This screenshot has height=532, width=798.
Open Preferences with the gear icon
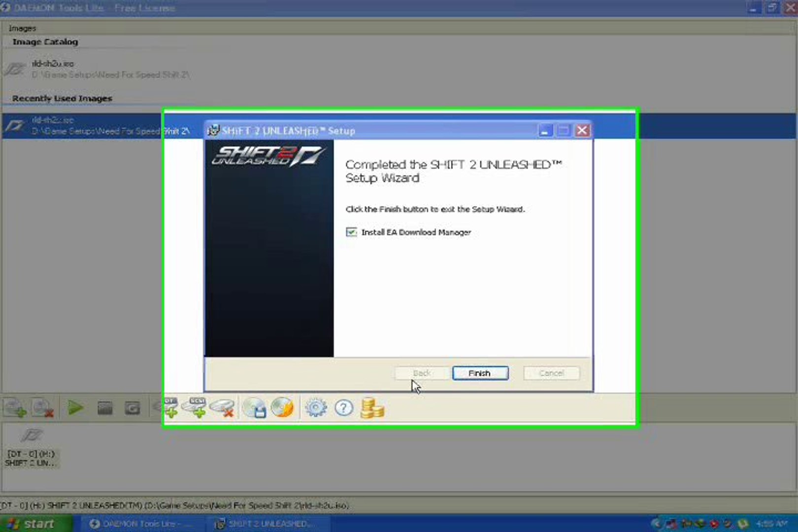[x=316, y=408]
